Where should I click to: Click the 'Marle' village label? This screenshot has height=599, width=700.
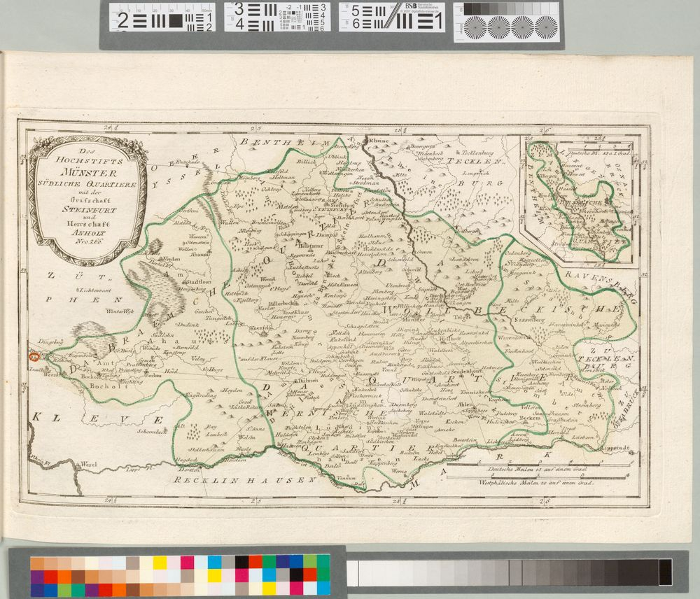[244, 449]
